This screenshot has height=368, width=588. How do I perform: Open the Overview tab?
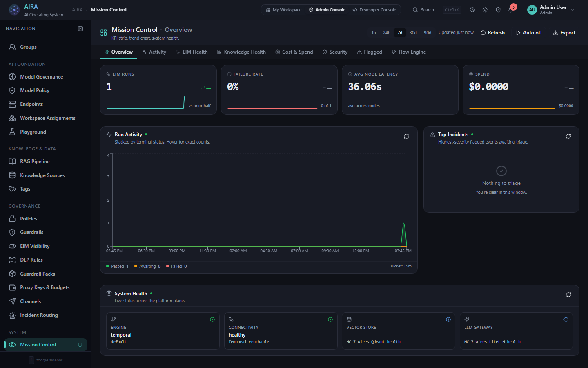point(118,52)
